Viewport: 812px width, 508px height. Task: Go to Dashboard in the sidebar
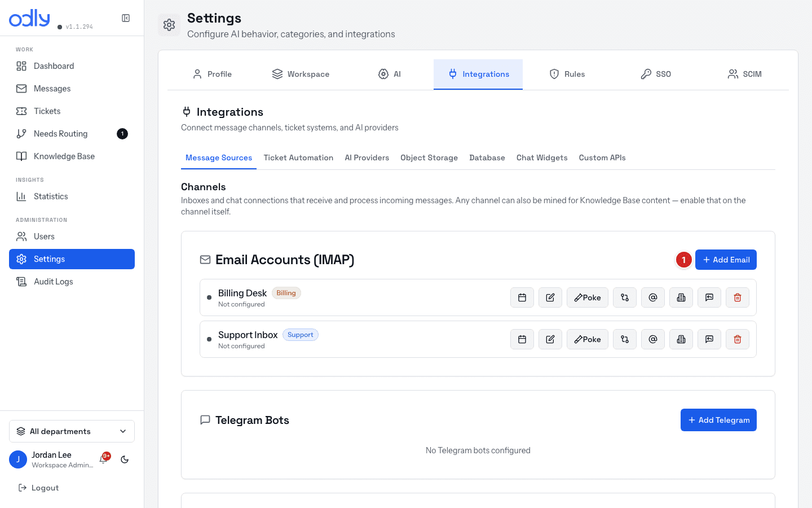pos(72,66)
